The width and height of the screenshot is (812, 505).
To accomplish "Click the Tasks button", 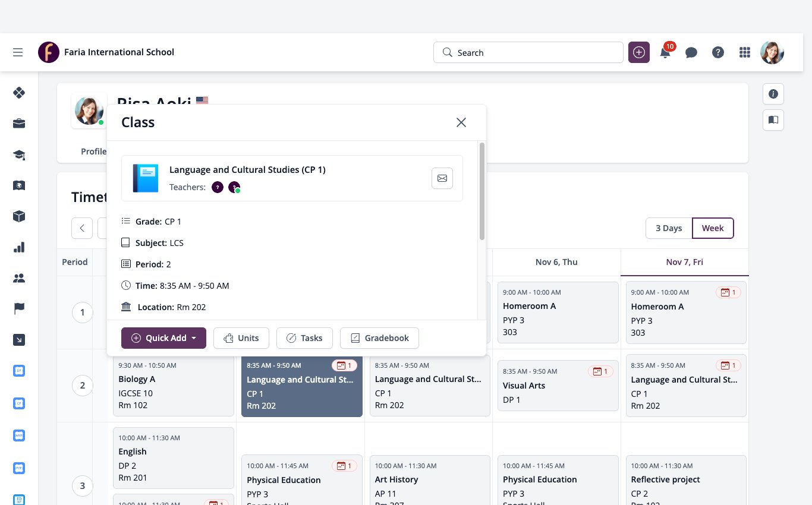I will (304, 338).
